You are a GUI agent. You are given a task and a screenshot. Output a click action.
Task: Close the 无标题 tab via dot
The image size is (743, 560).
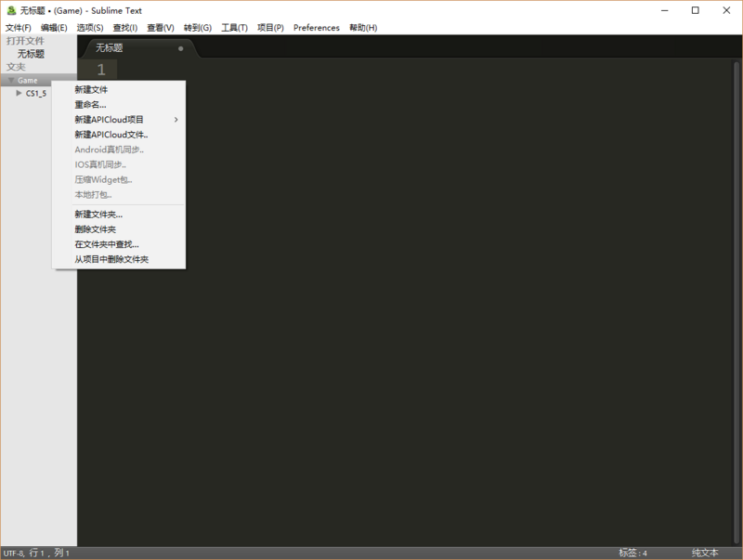coord(180,48)
